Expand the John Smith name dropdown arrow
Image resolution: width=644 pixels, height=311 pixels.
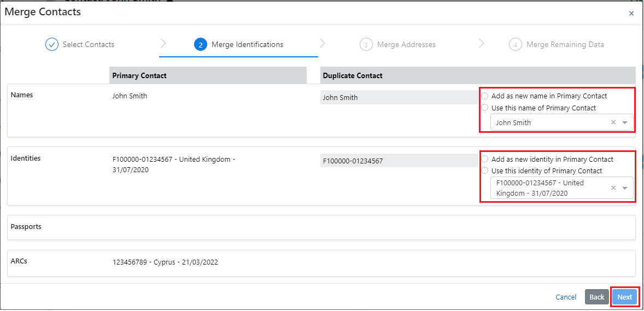pos(625,123)
